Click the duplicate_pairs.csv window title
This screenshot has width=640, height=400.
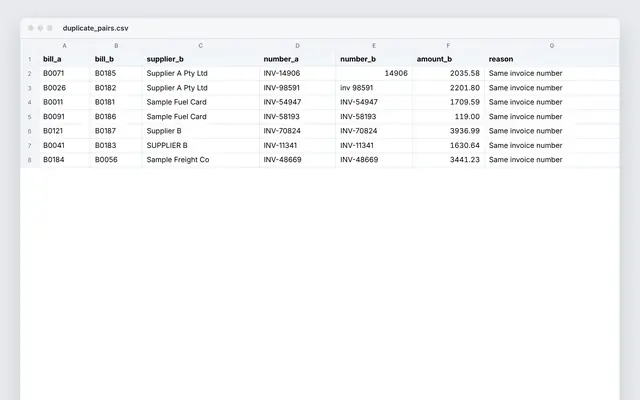96,28
